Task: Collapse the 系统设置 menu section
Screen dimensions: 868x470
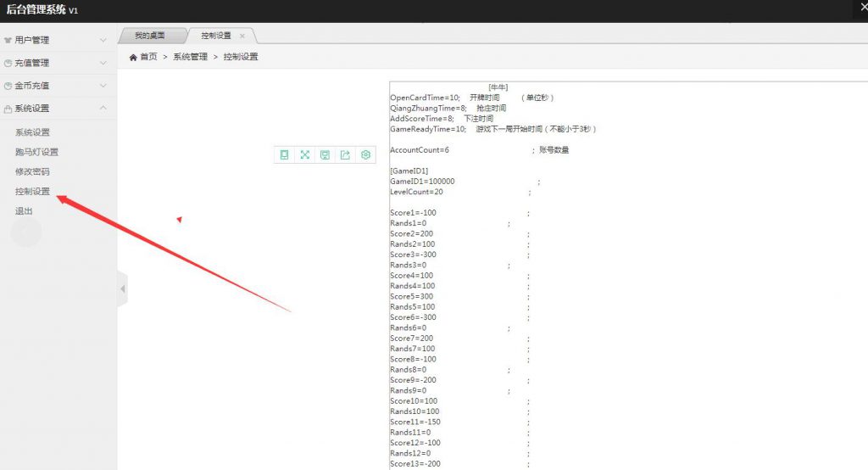Action: [58, 109]
